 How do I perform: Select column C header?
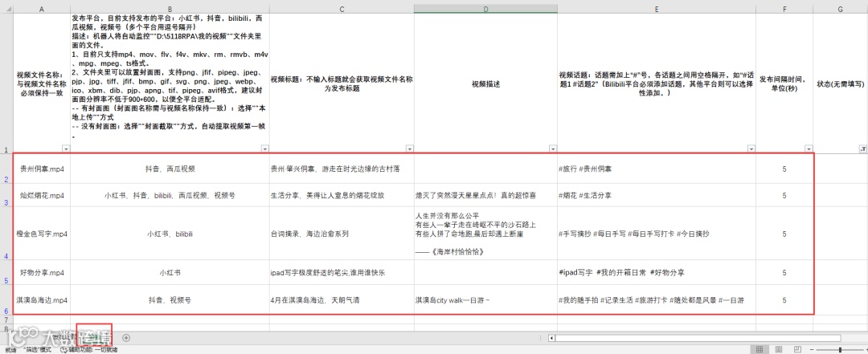coord(342,8)
